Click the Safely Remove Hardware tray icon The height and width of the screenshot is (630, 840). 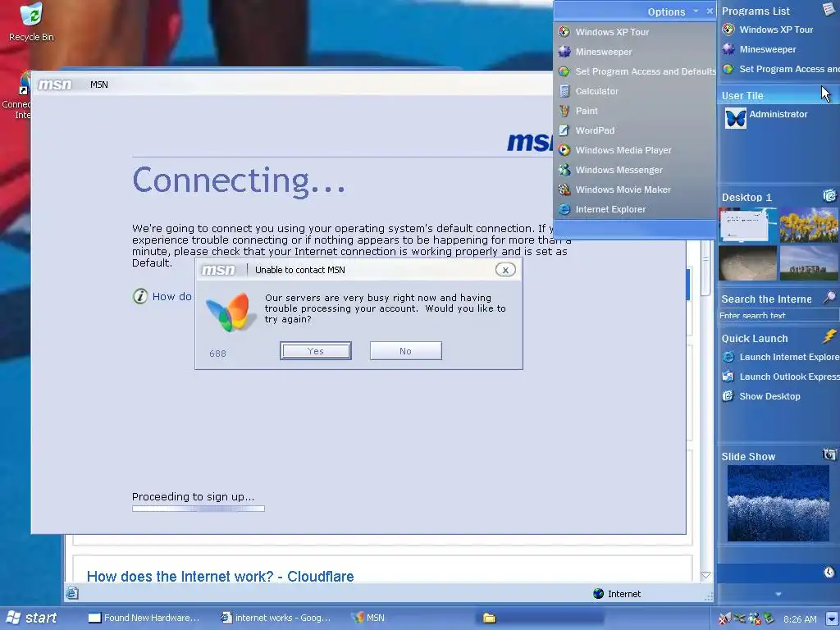769,619
